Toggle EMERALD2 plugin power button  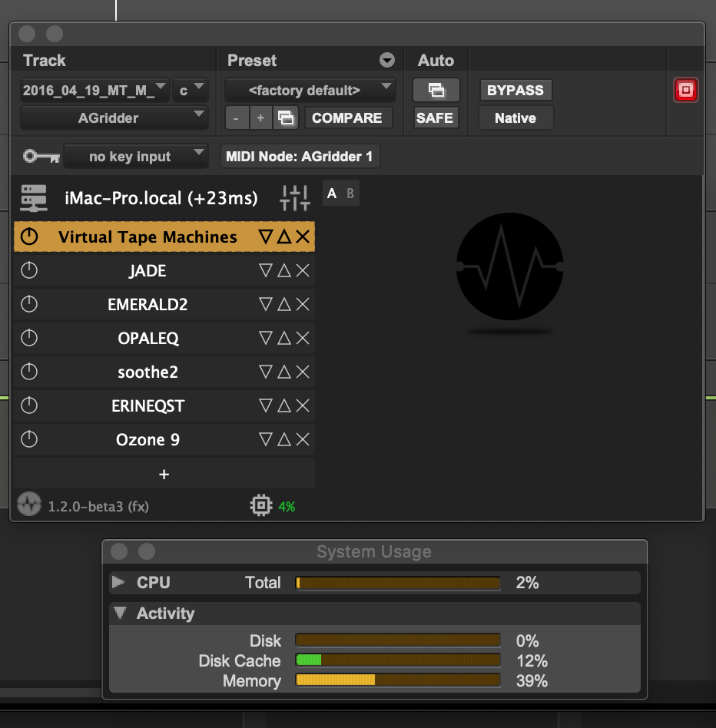tap(29, 304)
